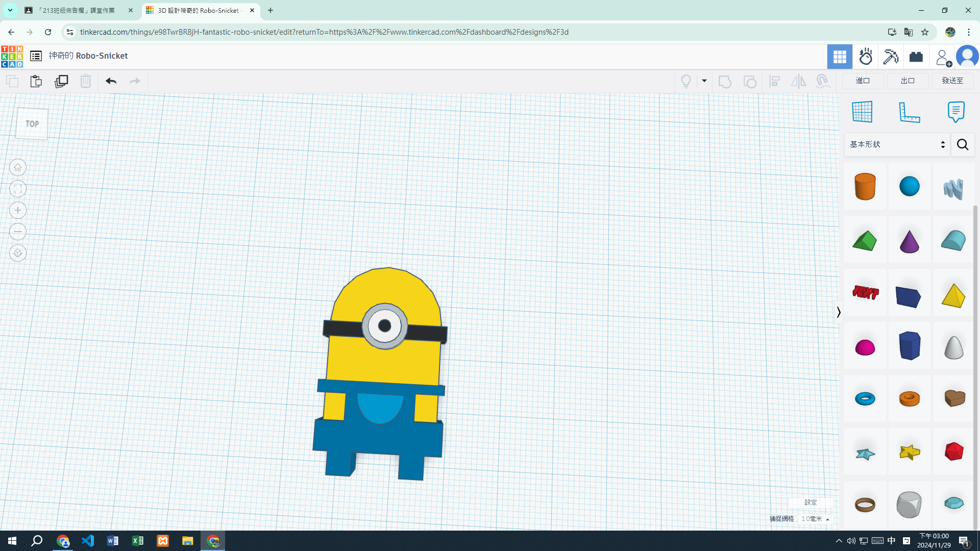
Task: Click the TOP view cube face
Action: pos(32,124)
